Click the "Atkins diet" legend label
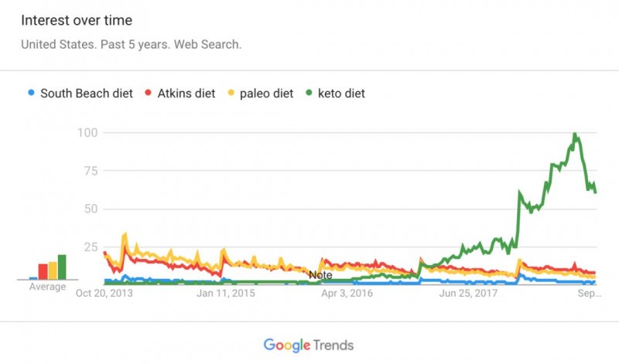This screenshot has height=364, width=619. [186, 94]
